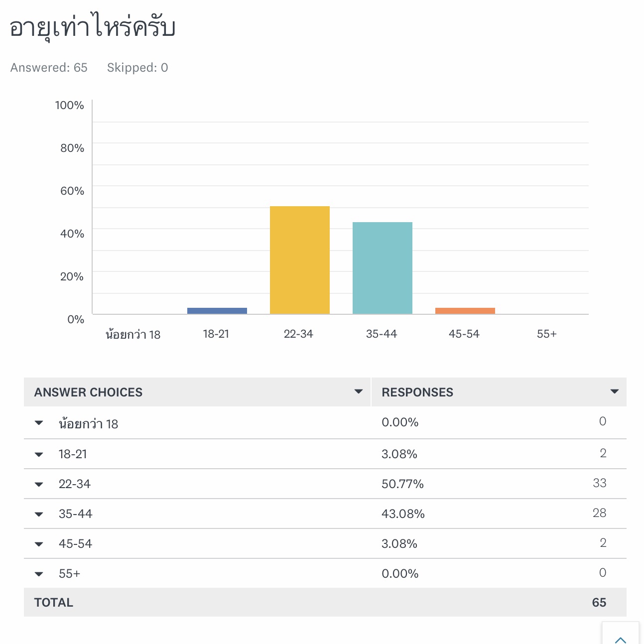Click the 50.77% response value
The height and width of the screenshot is (644, 644).
point(402,484)
